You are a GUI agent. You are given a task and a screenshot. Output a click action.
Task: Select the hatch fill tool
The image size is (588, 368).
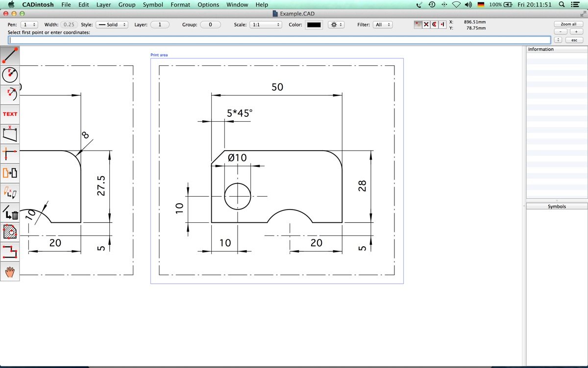(10, 232)
